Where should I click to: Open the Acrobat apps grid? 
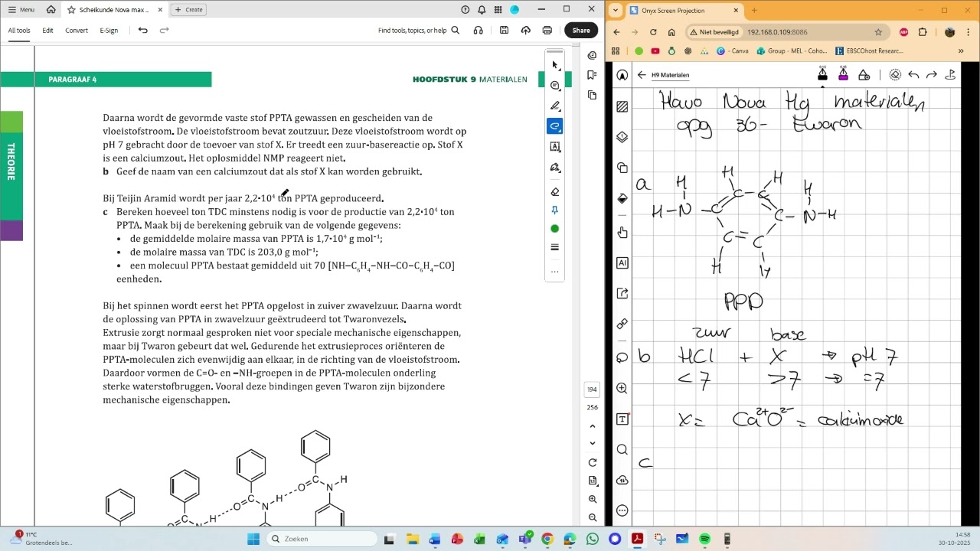coord(498,10)
